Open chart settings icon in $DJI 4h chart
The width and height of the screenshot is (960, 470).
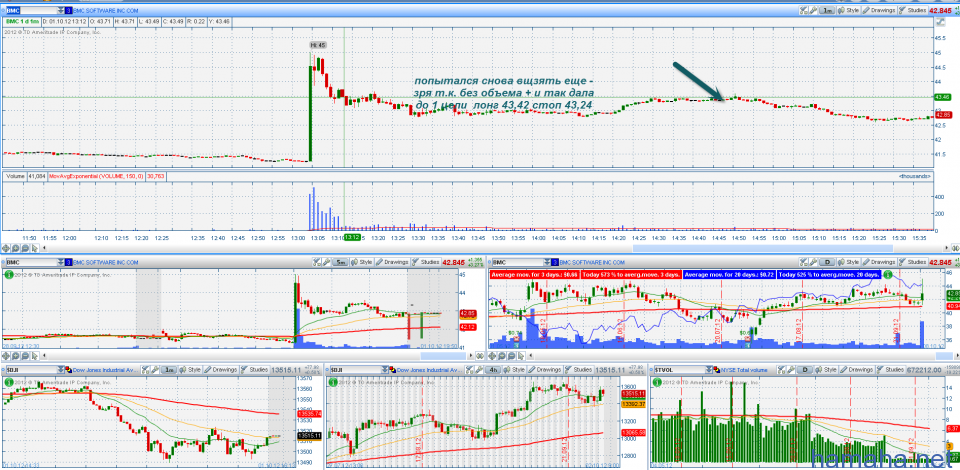click(x=469, y=370)
